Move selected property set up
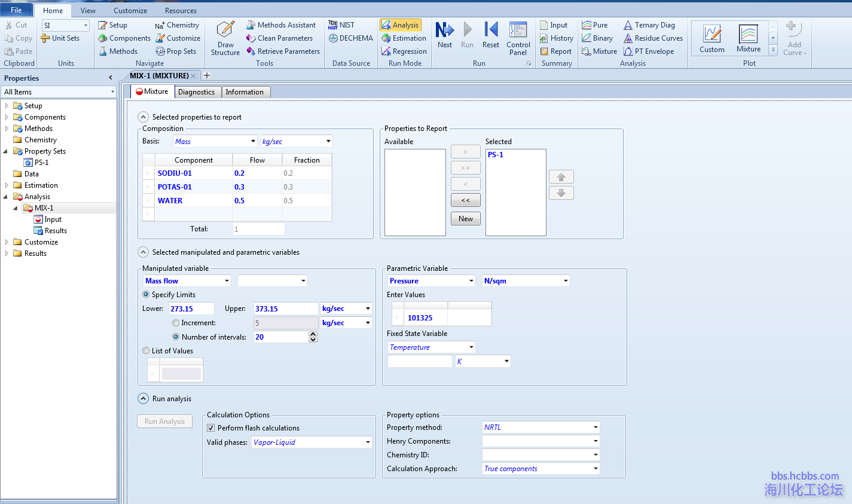The width and height of the screenshot is (852, 504). 561,177
